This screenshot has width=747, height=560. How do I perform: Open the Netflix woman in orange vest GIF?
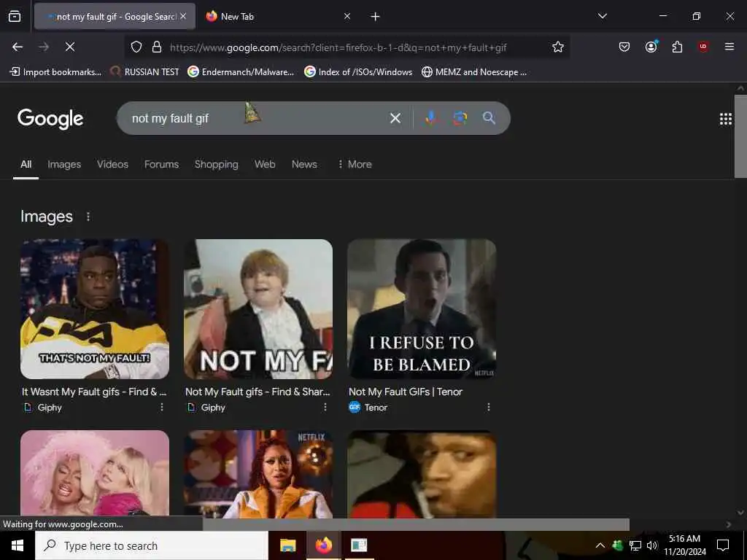258,474
